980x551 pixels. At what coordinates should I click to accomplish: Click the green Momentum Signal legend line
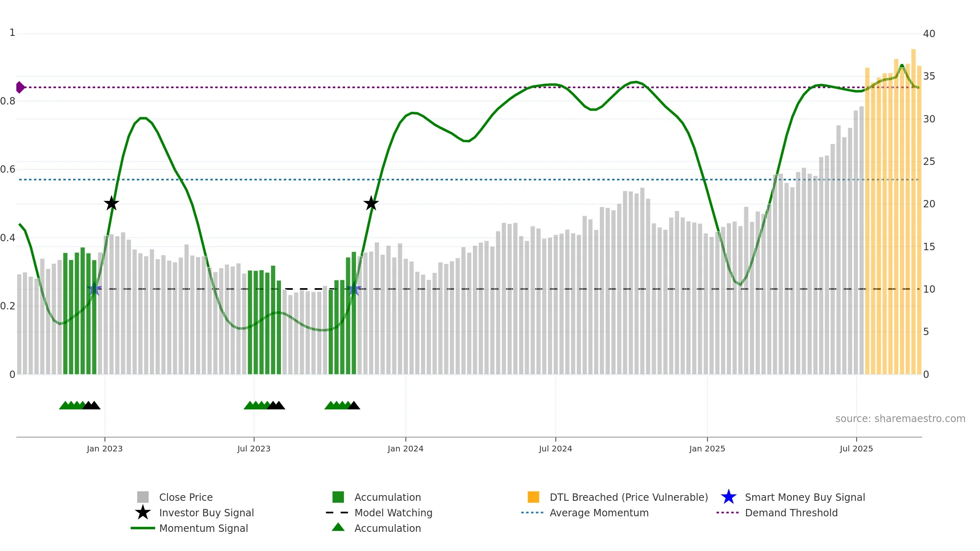tap(143, 528)
